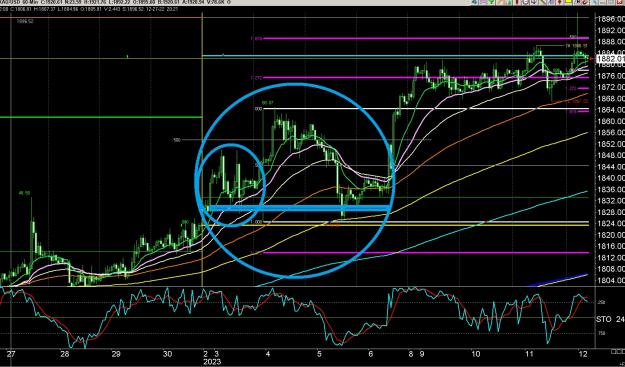
Task: Click date label 10 on time axis
Action: pyautogui.click(x=475, y=354)
